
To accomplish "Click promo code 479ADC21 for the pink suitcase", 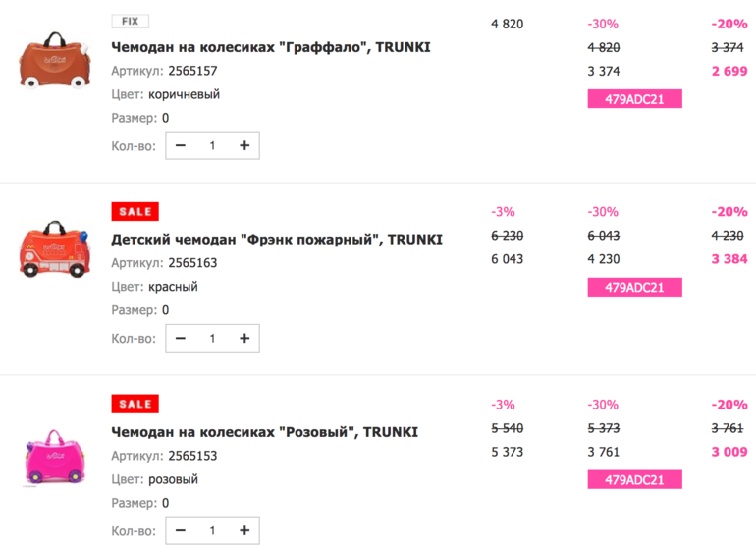I will point(634,479).
